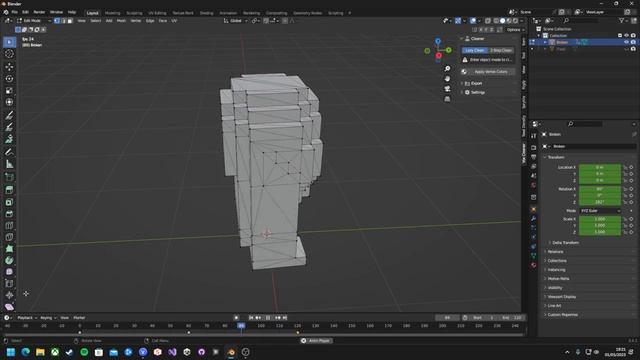
Task: Open the Face menu in viewport header
Action: pos(162,20)
